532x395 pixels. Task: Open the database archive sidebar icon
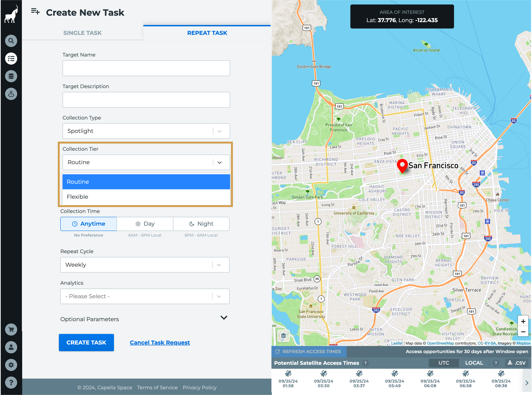coord(11,76)
